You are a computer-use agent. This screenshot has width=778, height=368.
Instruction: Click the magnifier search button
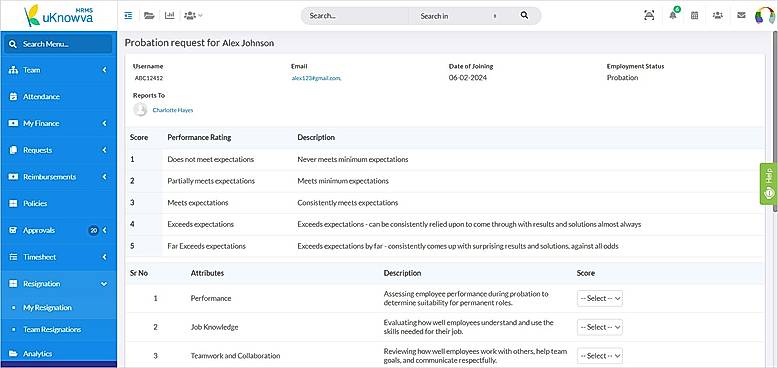pos(524,15)
